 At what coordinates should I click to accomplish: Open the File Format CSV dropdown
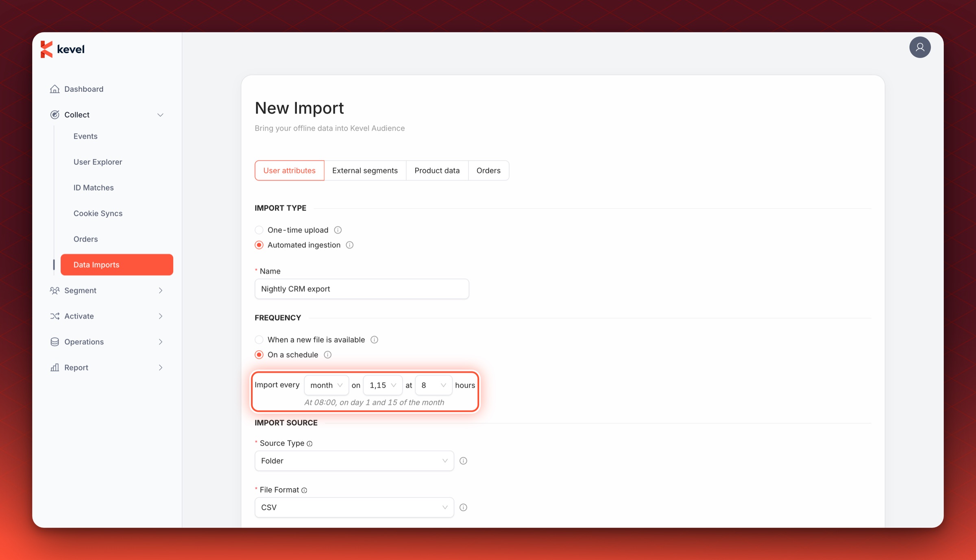354,508
